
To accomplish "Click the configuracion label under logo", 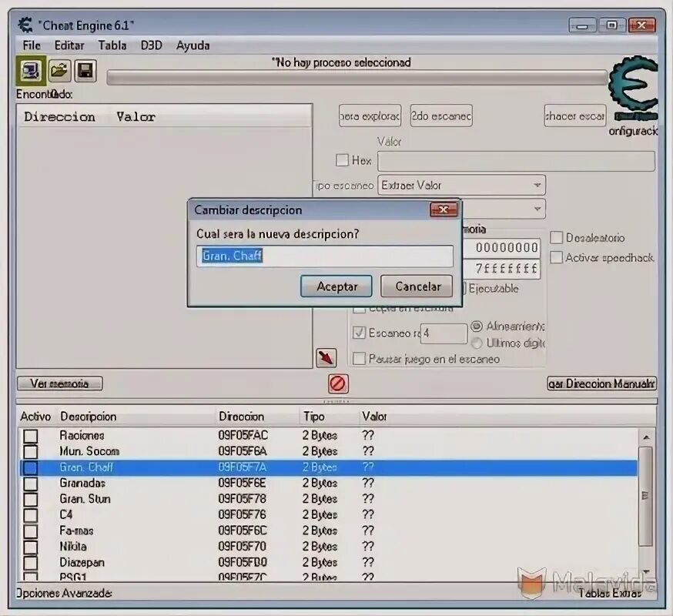I will point(633,131).
